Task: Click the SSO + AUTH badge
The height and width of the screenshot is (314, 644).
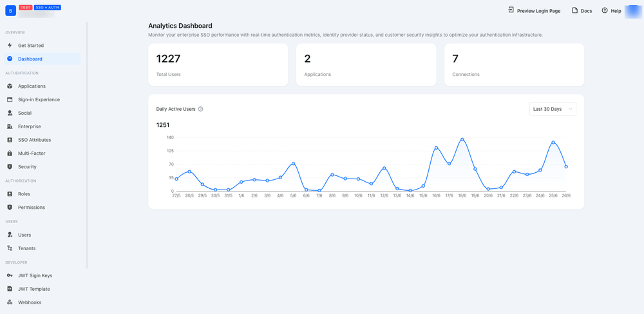Action: pos(47,8)
